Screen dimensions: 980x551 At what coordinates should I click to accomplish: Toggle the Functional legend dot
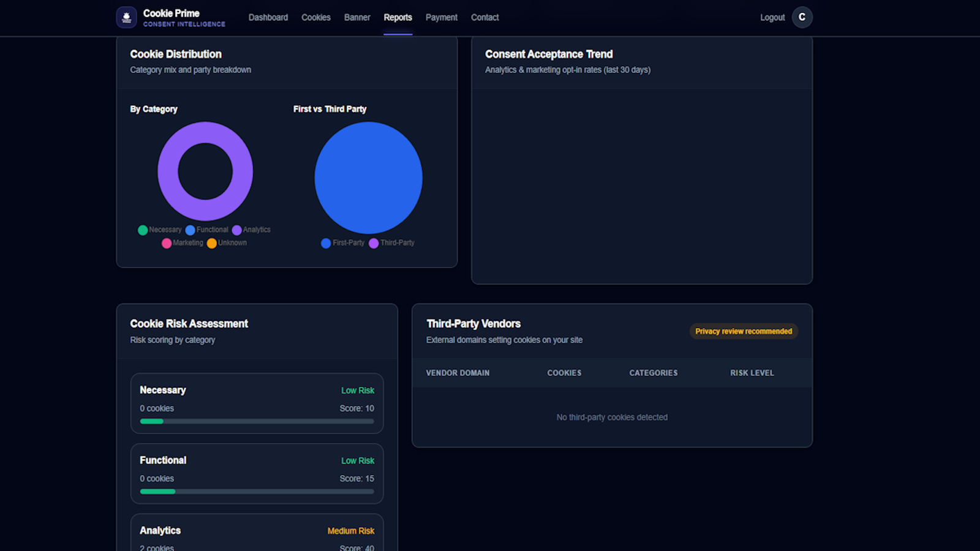[x=190, y=230]
